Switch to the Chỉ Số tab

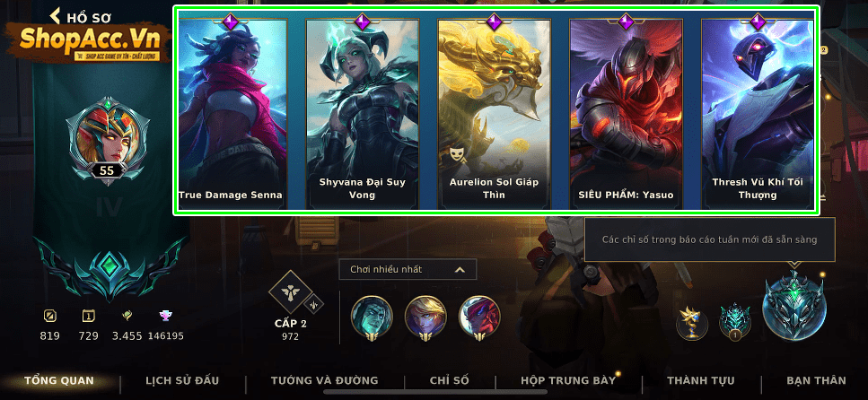[x=450, y=380]
